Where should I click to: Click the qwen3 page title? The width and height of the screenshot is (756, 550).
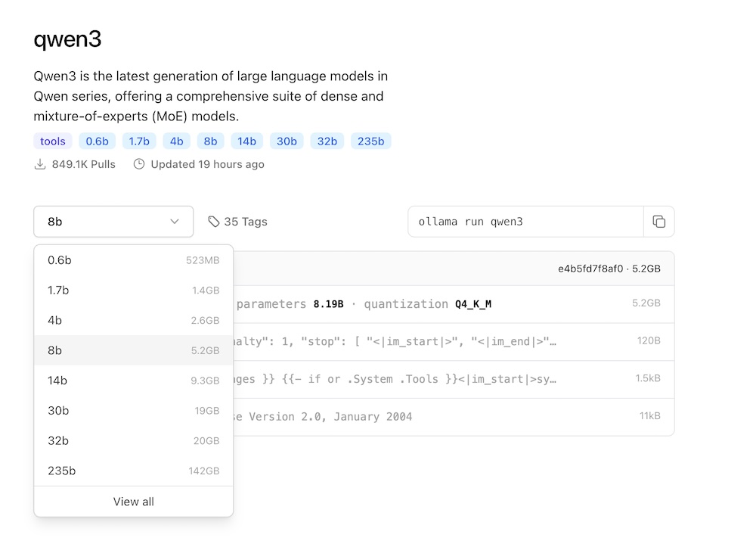(x=67, y=39)
